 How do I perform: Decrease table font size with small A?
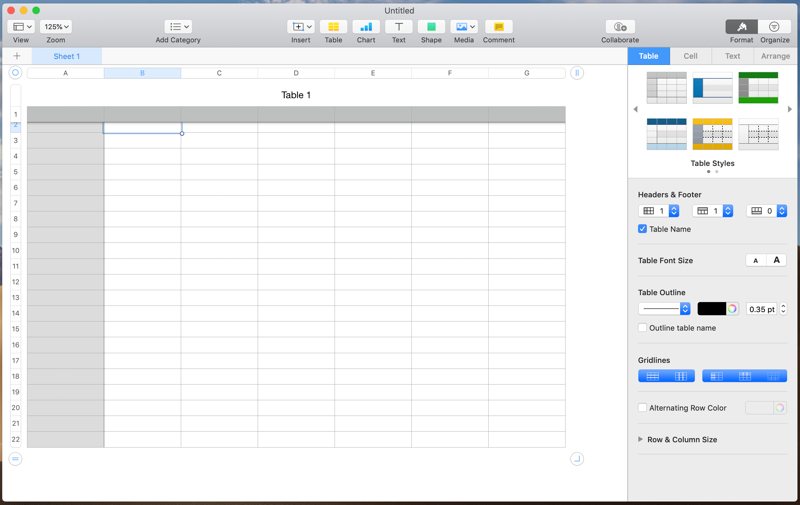756,261
